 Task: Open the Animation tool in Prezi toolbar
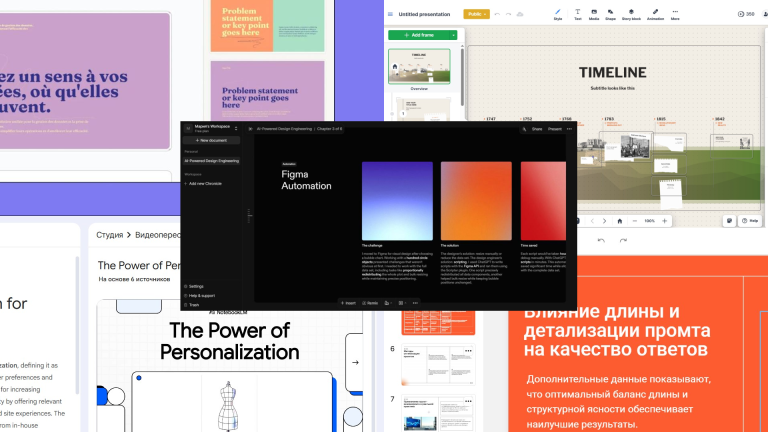(x=655, y=14)
